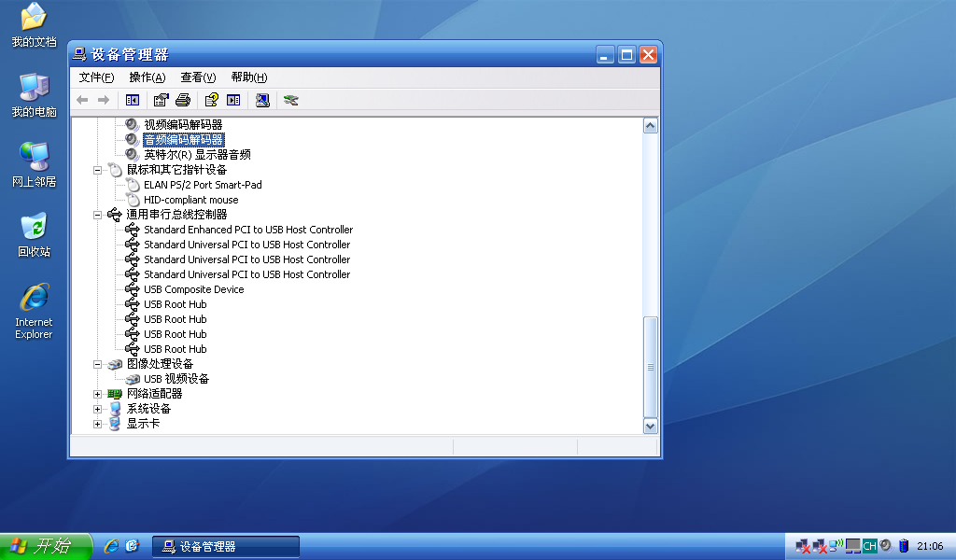Open the 查看(V) menu

coord(198,77)
